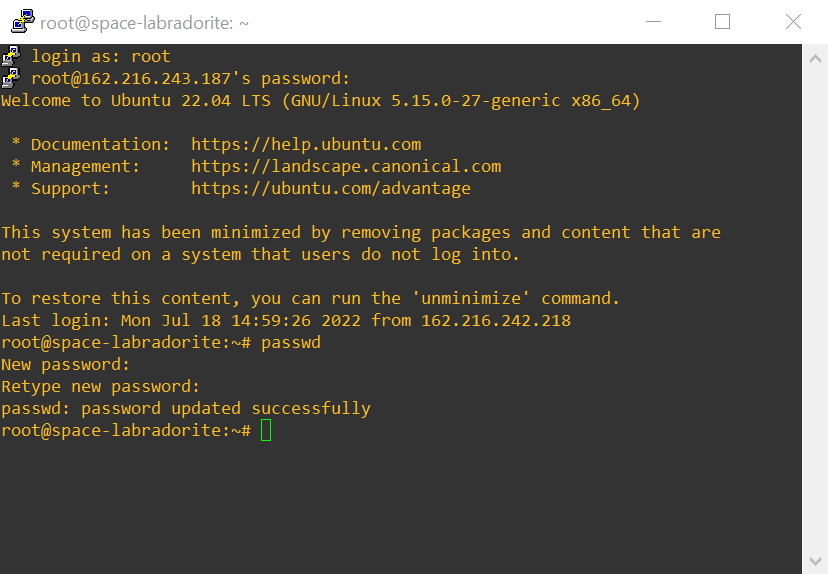The width and height of the screenshot is (828, 574).
Task: Click the PuTTY icon beside the password prompt
Action: (10, 78)
